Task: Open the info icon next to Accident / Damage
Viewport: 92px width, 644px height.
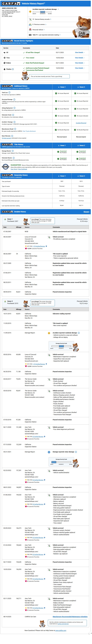Action: coord(14,122)
